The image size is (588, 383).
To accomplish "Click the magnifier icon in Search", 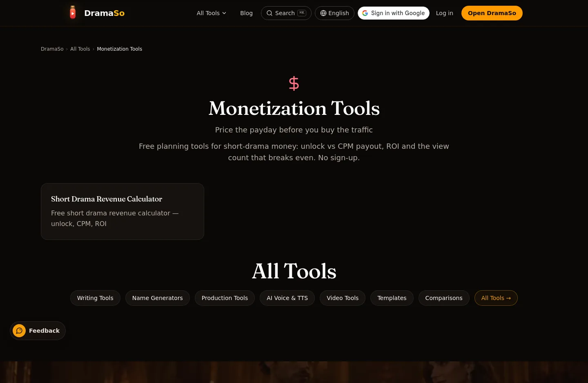I will click(269, 13).
